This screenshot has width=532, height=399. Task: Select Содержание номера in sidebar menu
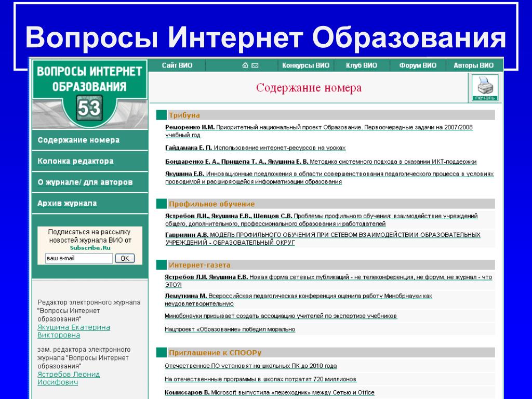[x=90, y=140]
